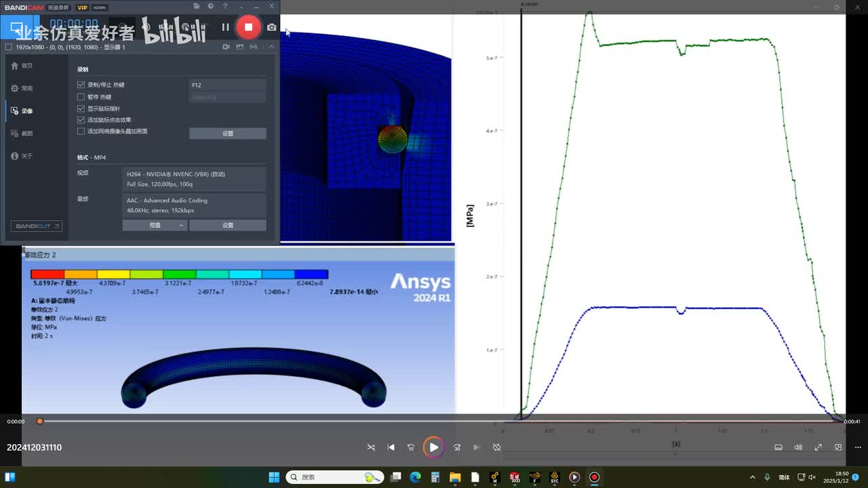Select Bandicam screen recording mode icon

tap(16, 27)
